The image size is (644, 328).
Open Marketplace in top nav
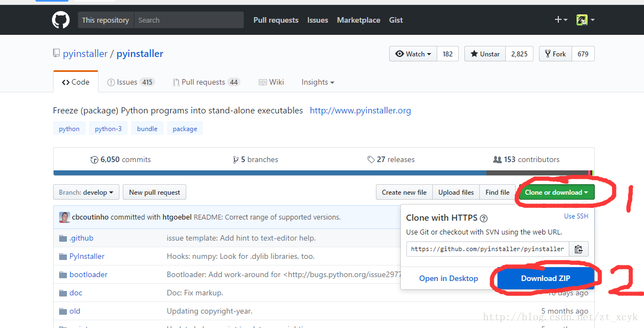coord(359,20)
